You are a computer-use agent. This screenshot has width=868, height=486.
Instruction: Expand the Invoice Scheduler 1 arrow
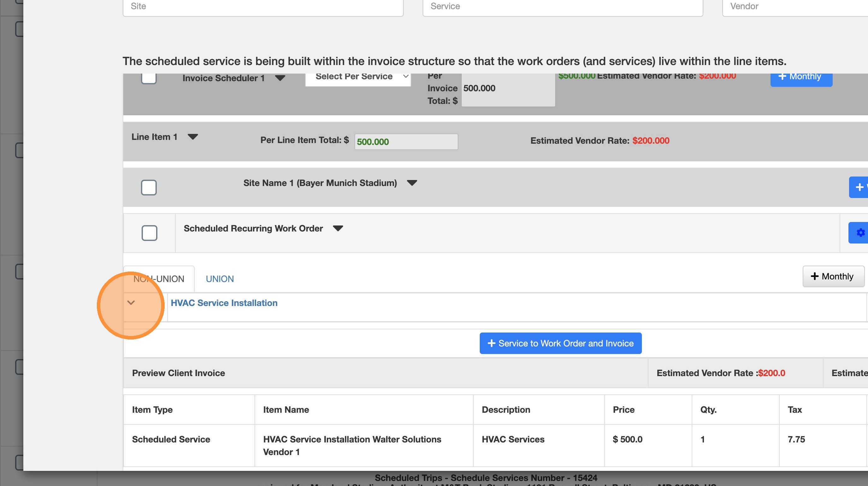280,78
